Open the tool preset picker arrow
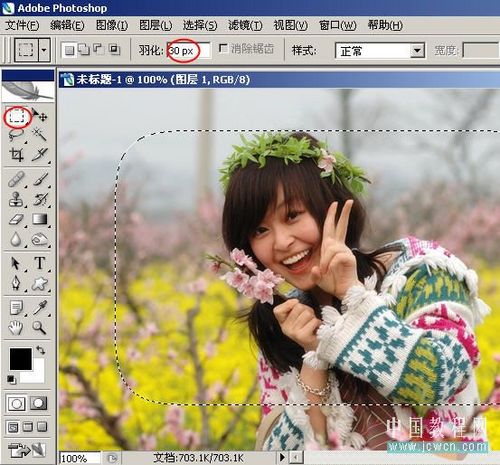The image size is (500, 465). 44,50
